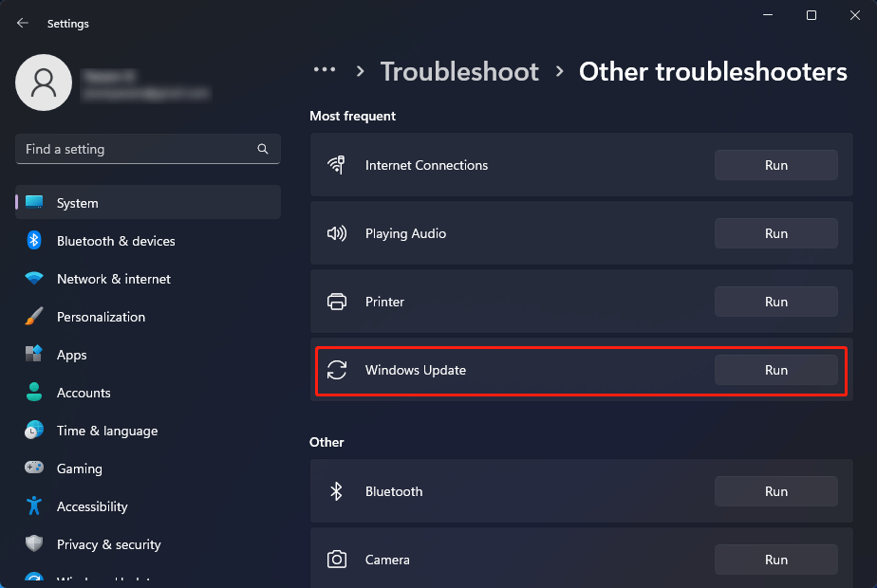The height and width of the screenshot is (588, 877).
Task: Go back with the Settings back arrow
Action: [x=23, y=23]
